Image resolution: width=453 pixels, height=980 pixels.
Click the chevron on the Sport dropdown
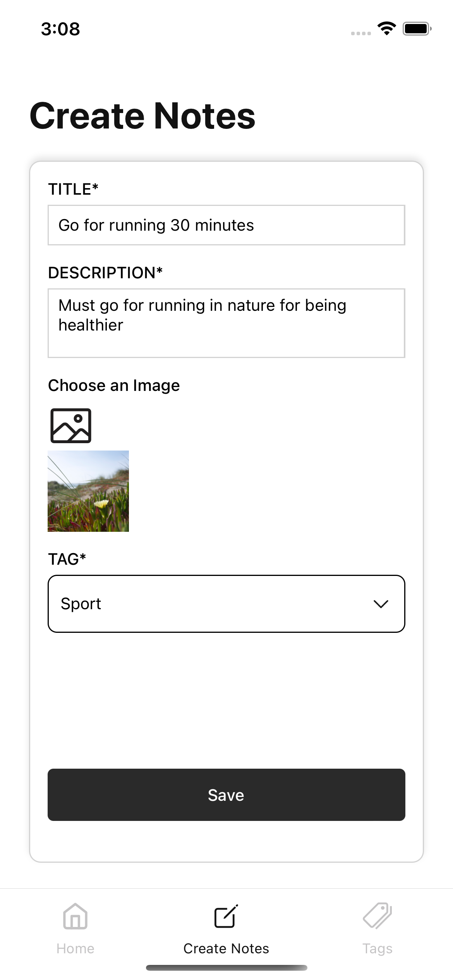point(381,603)
